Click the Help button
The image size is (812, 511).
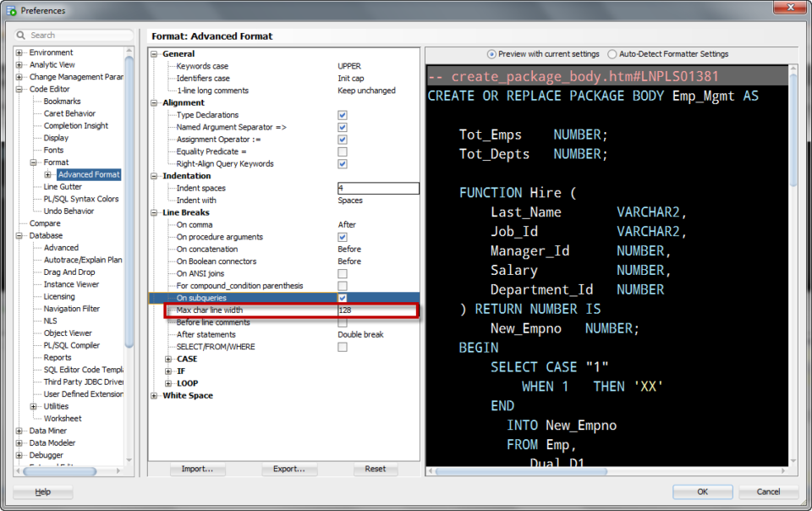(x=41, y=492)
